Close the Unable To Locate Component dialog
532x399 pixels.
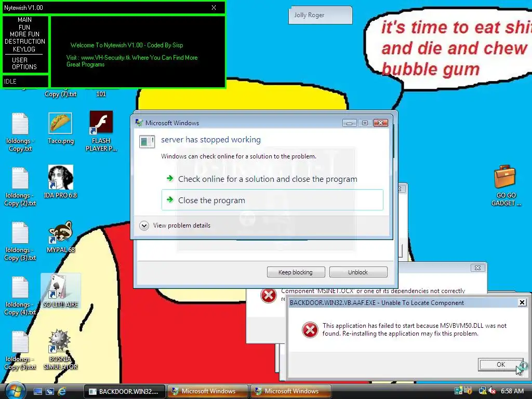coord(522,302)
